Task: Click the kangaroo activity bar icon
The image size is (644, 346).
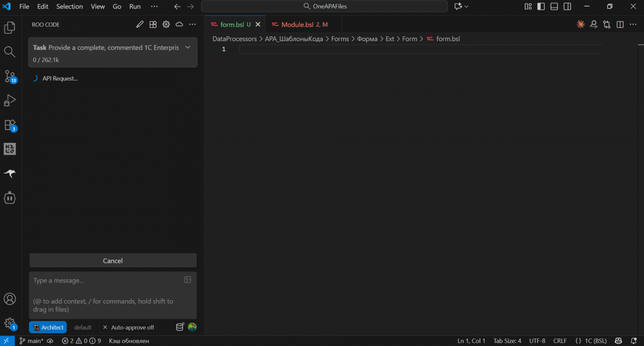Action: point(9,173)
